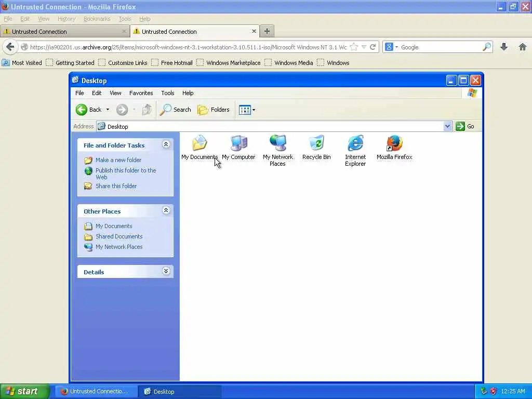
Task: Click the Google search box
Action: [x=441, y=47]
